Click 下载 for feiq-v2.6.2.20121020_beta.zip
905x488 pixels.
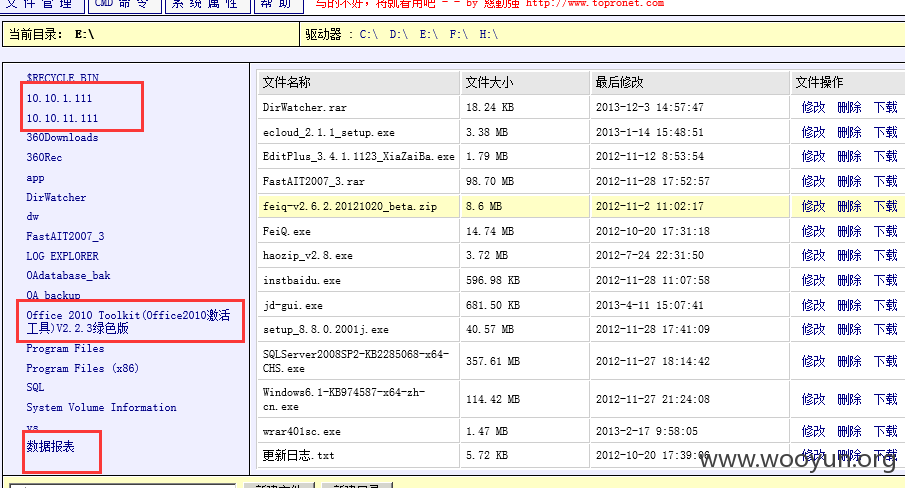click(x=885, y=207)
